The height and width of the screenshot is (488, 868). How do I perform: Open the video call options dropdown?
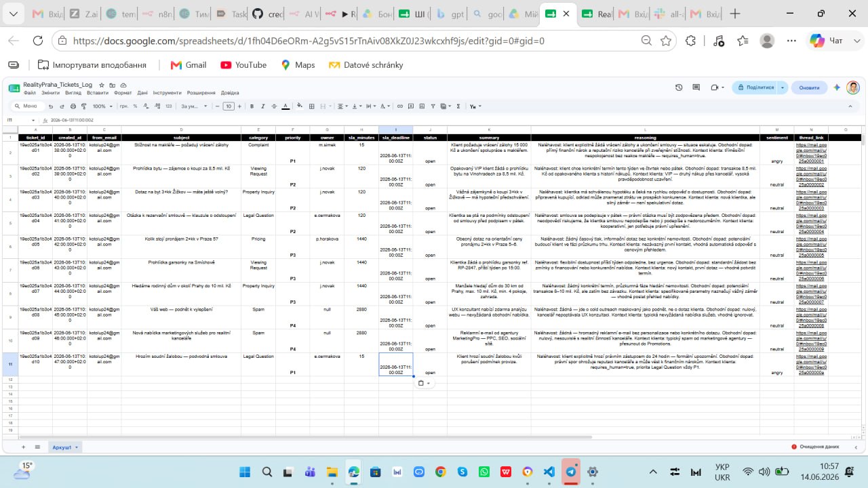click(717, 87)
